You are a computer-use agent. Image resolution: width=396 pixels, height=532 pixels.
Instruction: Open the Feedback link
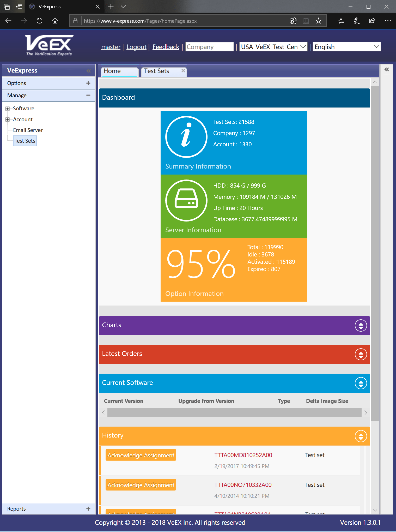coord(166,47)
